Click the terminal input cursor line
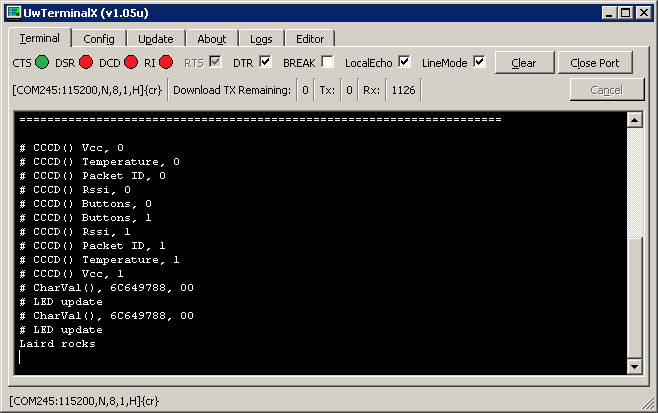658x413 pixels. [x=20, y=357]
